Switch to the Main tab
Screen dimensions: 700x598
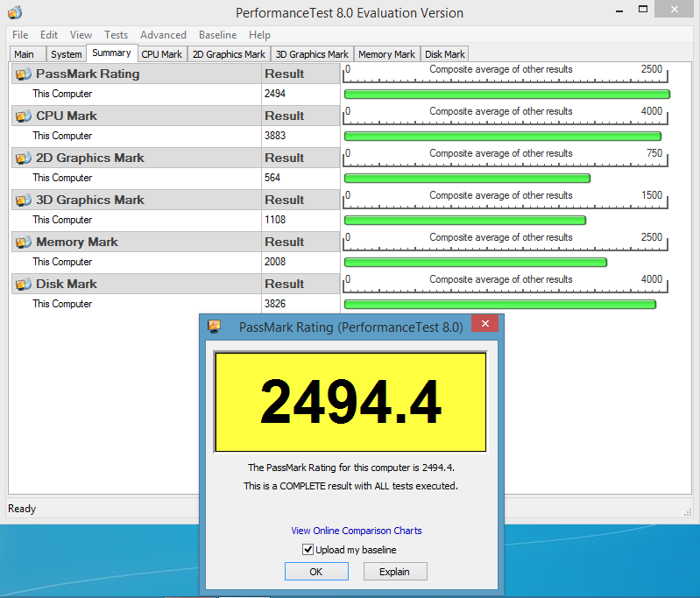tap(28, 54)
